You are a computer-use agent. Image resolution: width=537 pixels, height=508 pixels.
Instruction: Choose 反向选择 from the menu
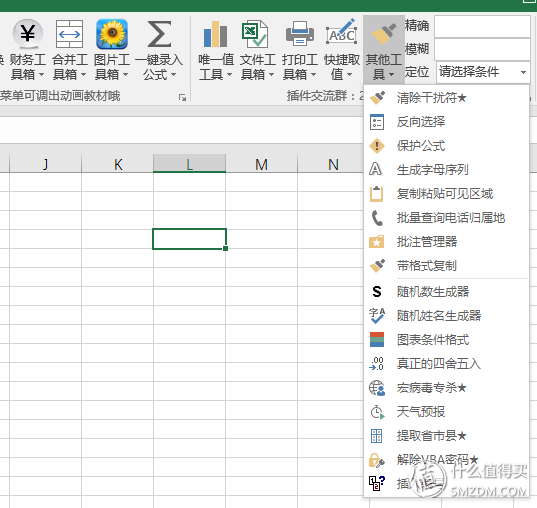[446, 122]
